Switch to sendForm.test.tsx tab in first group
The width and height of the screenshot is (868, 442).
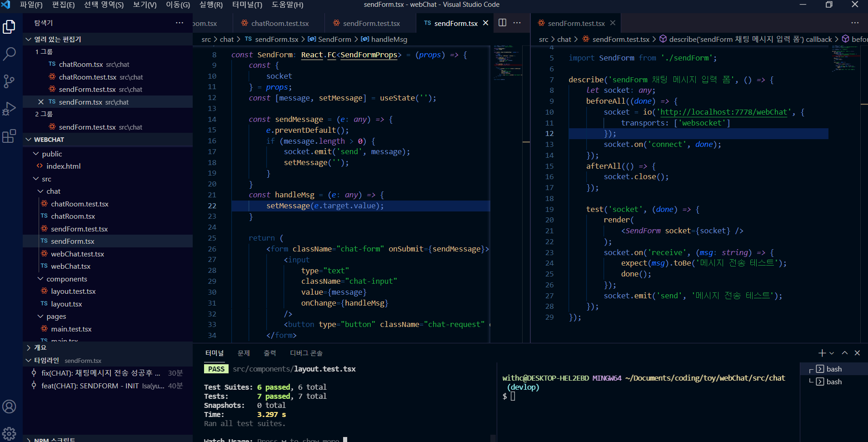pyautogui.click(x=370, y=23)
